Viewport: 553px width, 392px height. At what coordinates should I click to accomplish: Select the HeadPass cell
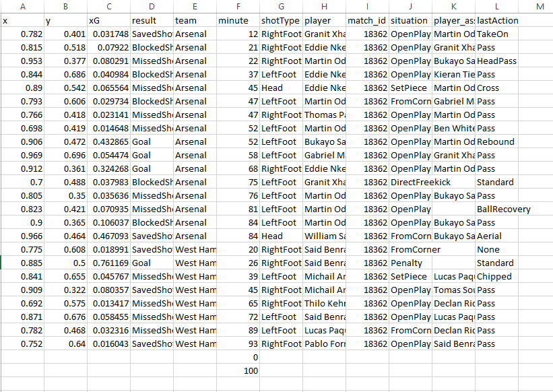[497, 61]
